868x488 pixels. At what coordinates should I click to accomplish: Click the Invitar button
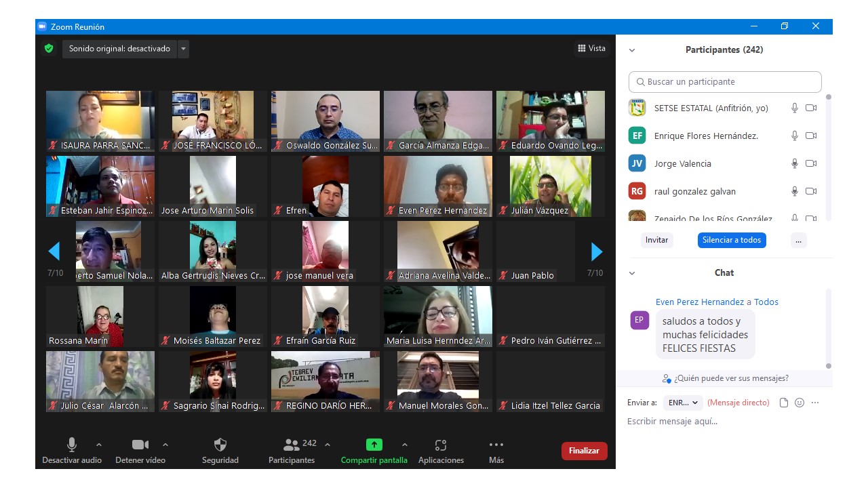[656, 240]
